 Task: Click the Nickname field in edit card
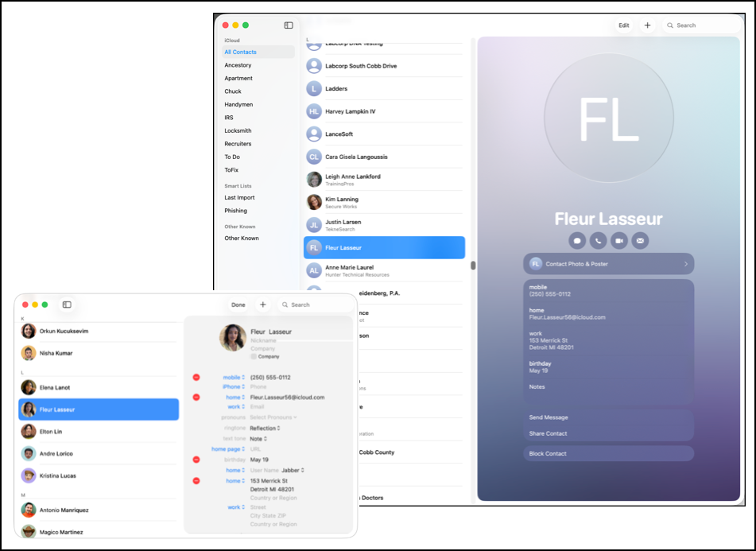coord(263,340)
